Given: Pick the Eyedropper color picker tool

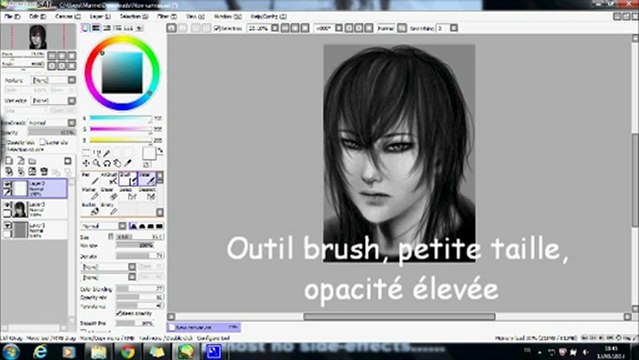Looking at the screenshot, I should 128,163.
